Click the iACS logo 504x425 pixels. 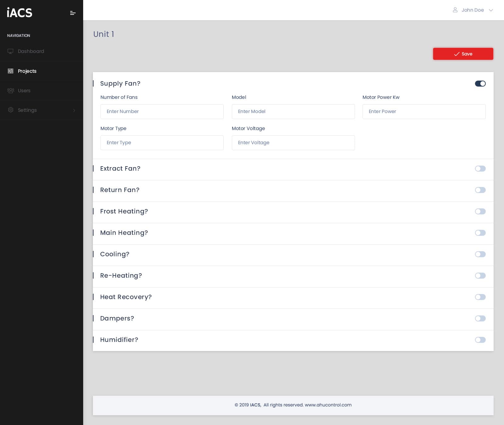[20, 13]
